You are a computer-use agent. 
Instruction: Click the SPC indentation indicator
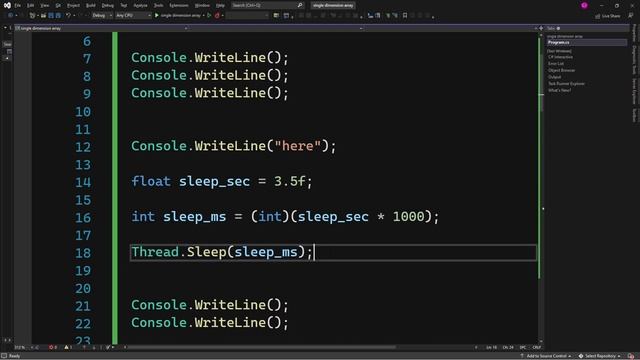pos(523,347)
